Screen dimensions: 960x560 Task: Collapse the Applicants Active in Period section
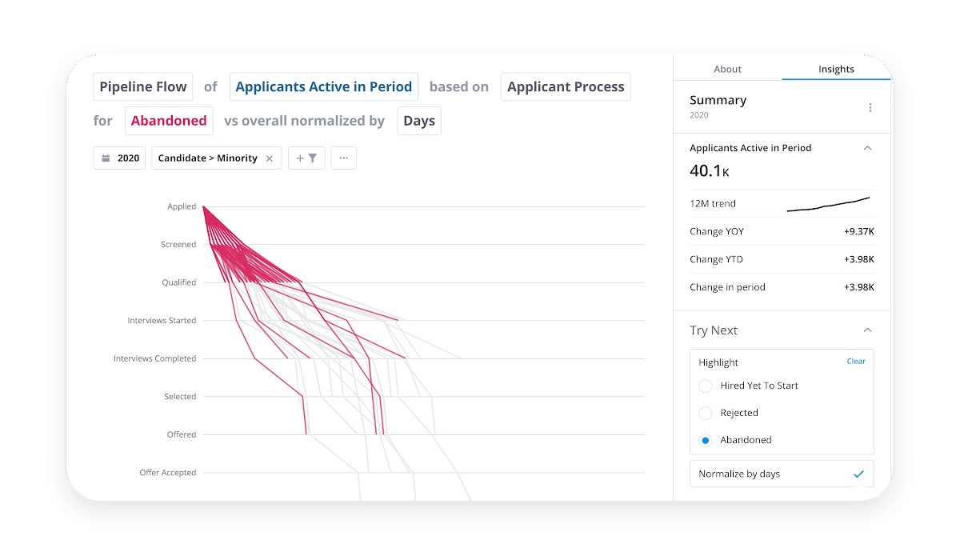(868, 148)
